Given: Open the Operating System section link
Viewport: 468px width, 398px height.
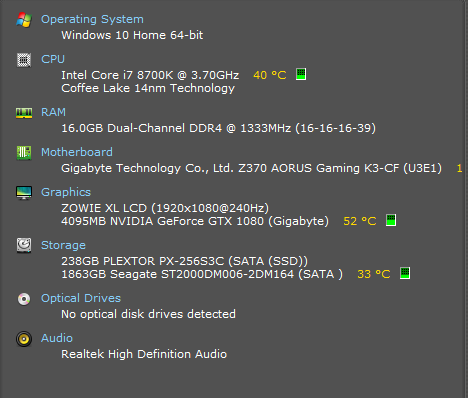Looking at the screenshot, I should click(92, 19).
